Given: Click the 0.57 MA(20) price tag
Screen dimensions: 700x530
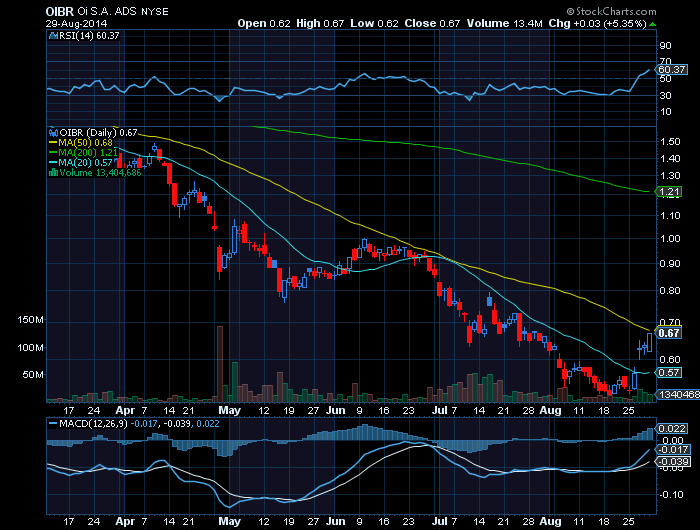Looking at the screenshot, I should [x=669, y=372].
